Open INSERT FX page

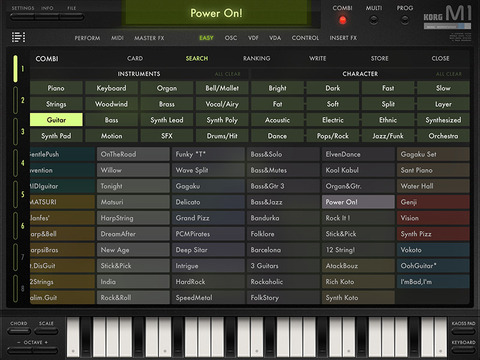[343, 38]
